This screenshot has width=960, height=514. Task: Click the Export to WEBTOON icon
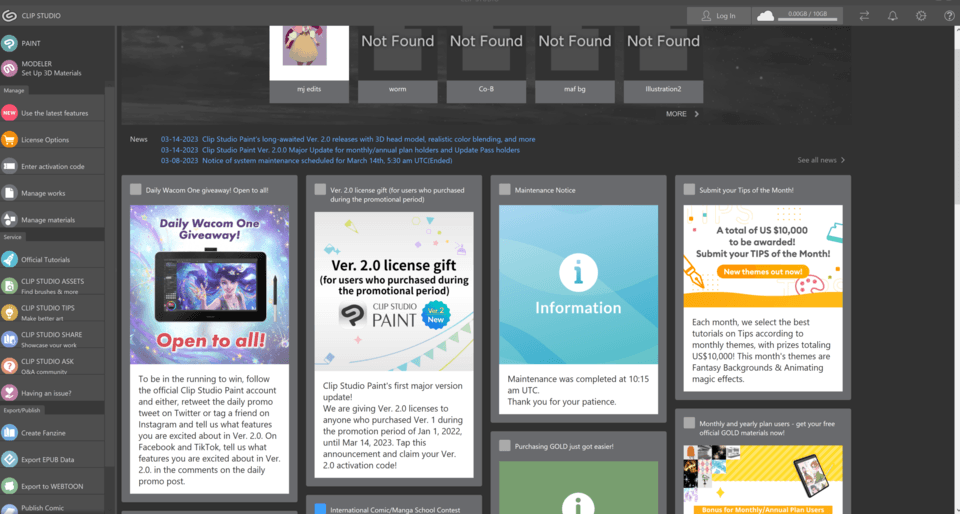coord(9,486)
